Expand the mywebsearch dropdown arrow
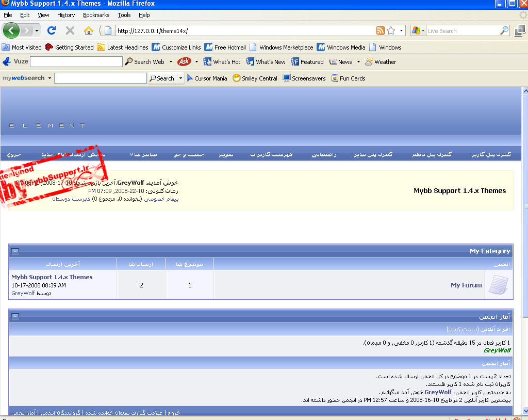The image size is (528, 420). point(49,78)
